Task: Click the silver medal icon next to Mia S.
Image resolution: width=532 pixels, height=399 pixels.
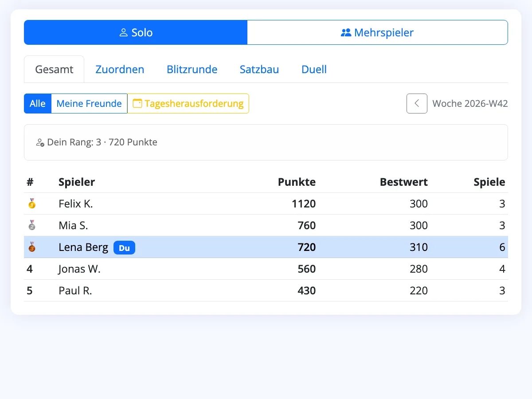Action: click(31, 225)
